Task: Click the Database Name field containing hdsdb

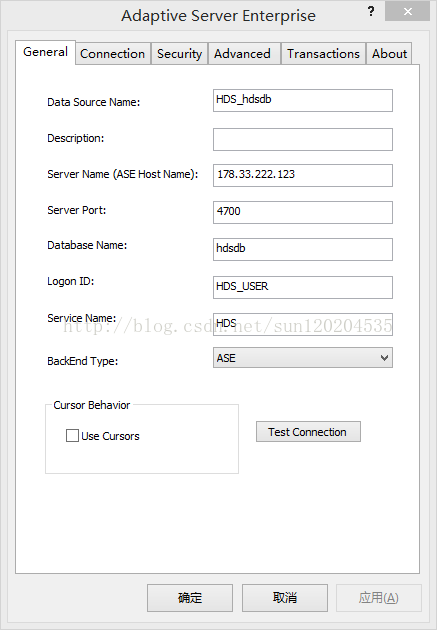Action: click(x=303, y=249)
